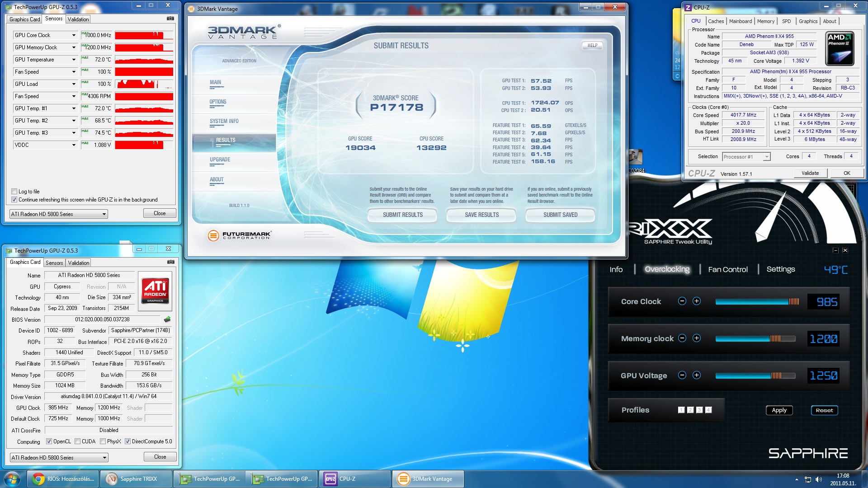Viewport: 868px width, 488px height.
Task: Click AMD Phenom II logo in CPU-Z
Action: 840,49
